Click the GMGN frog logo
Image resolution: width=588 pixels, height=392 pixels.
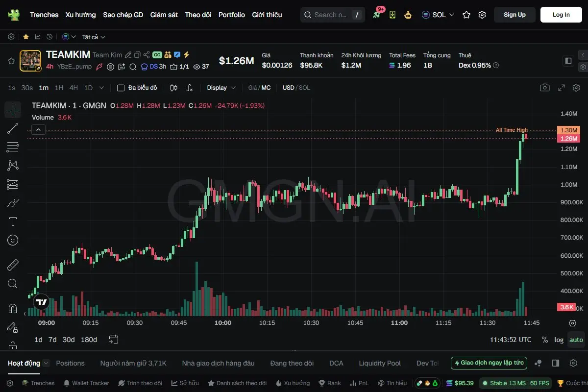pyautogui.click(x=13, y=15)
